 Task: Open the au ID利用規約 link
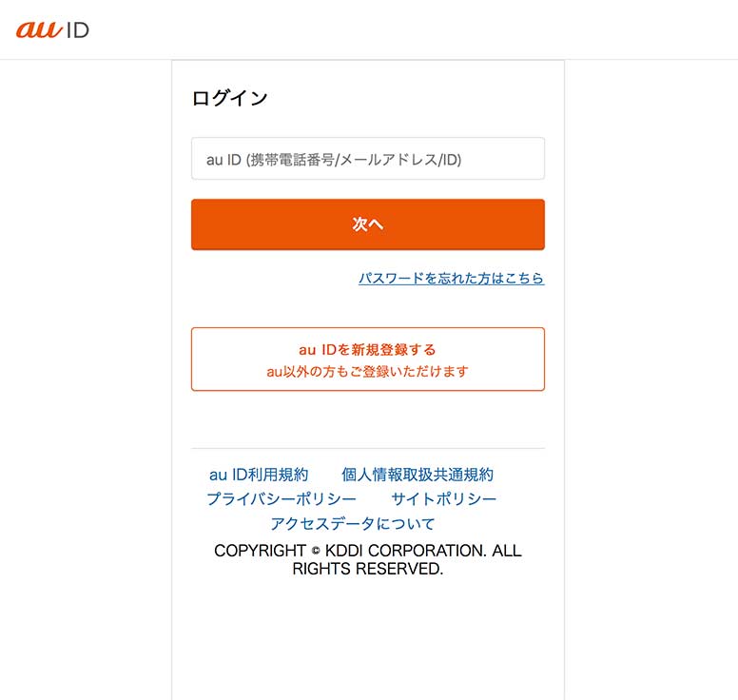259,475
